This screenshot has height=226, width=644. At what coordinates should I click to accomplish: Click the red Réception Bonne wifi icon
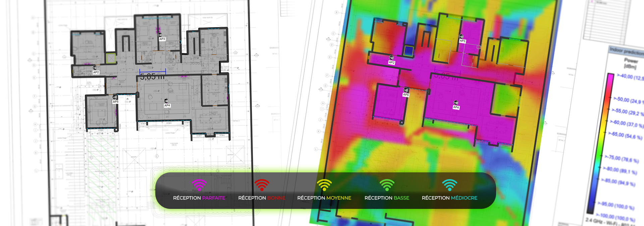coord(262,185)
